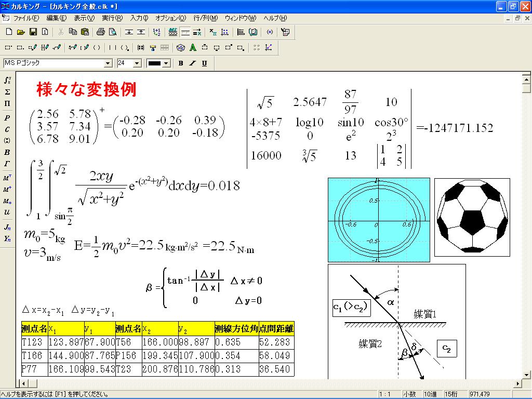Click the Save floppy disk icon
This screenshot has width=532, height=399.
coord(33,32)
